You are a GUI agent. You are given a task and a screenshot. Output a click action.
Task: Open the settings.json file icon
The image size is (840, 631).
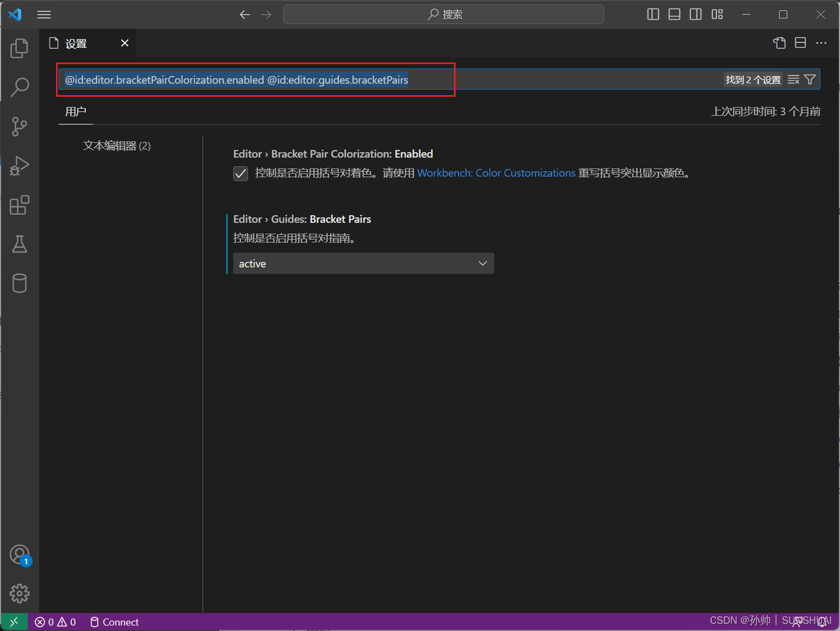pyautogui.click(x=779, y=42)
